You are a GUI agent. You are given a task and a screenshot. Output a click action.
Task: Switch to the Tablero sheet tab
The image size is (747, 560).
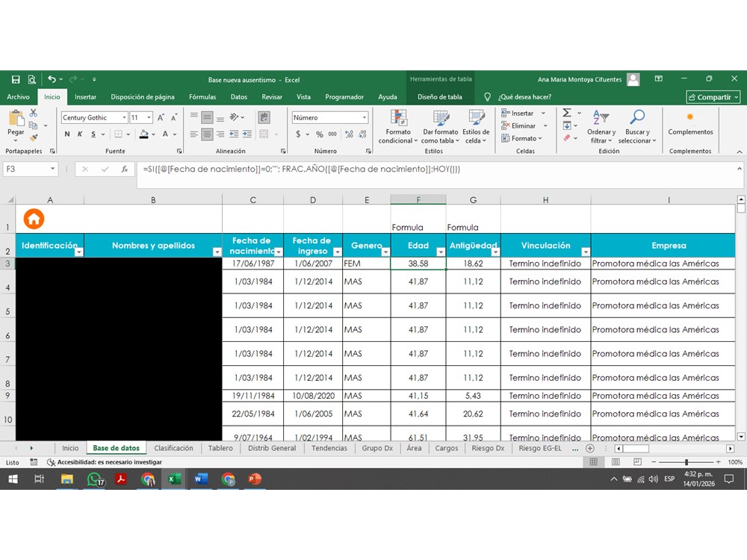(220, 448)
